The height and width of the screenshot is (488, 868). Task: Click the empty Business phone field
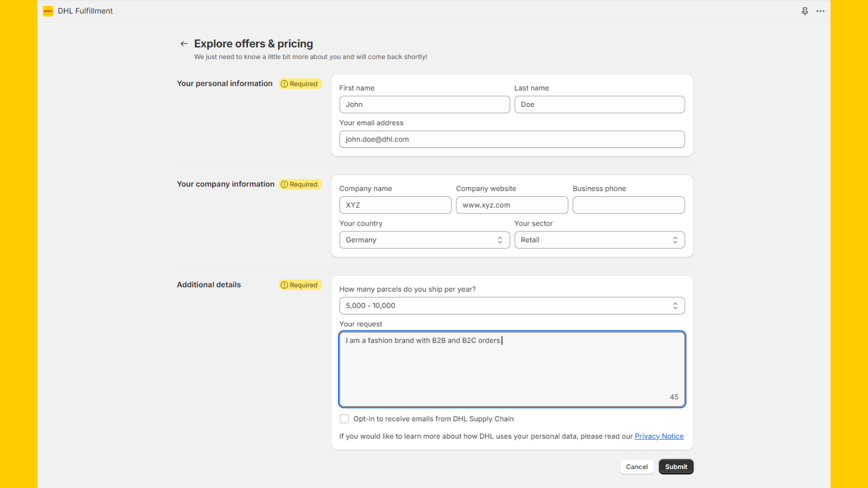(628, 205)
